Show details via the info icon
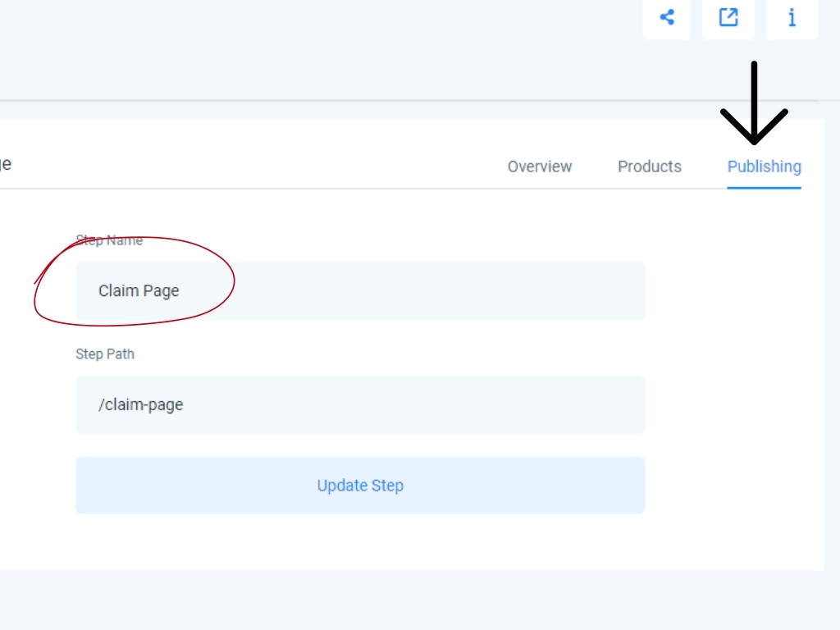840x630 pixels. (x=792, y=17)
